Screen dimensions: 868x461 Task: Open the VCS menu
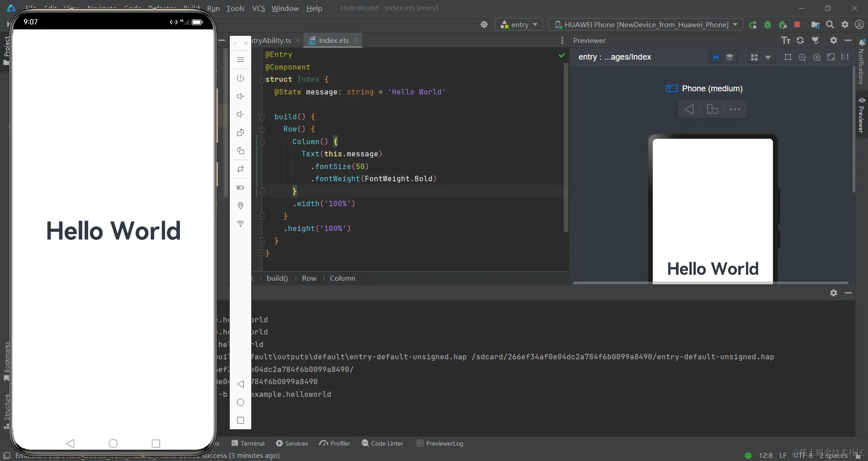pyautogui.click(x=259, y=8)
